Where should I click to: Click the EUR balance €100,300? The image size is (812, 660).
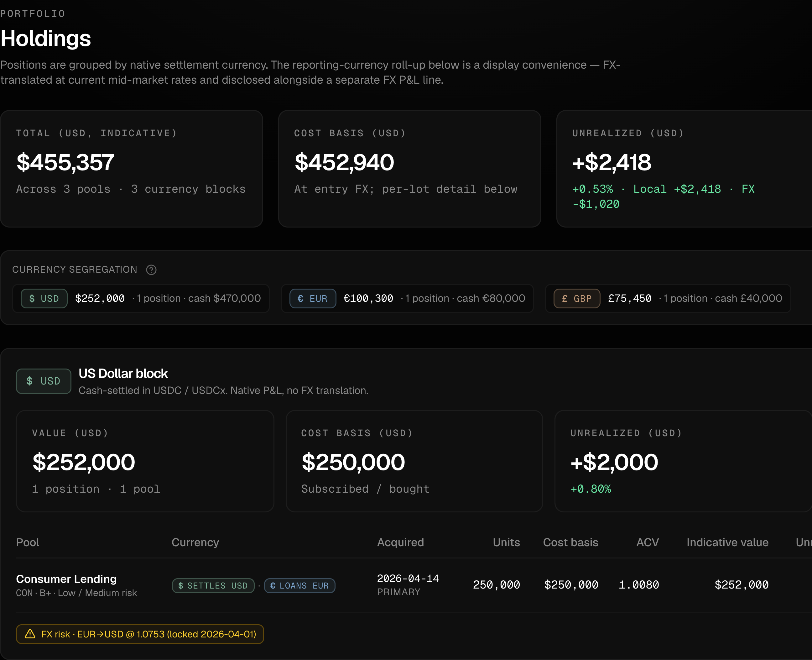(368, 298)
